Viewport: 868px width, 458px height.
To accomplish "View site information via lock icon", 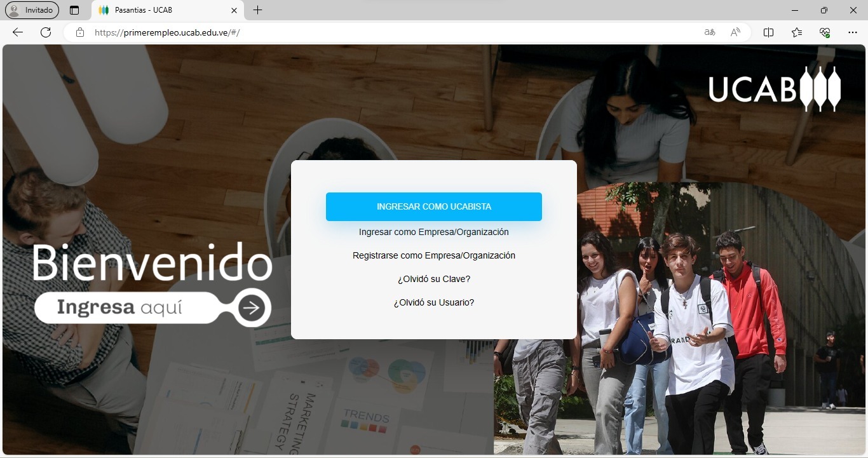I will pyautogui.click(x=80, y=32).
